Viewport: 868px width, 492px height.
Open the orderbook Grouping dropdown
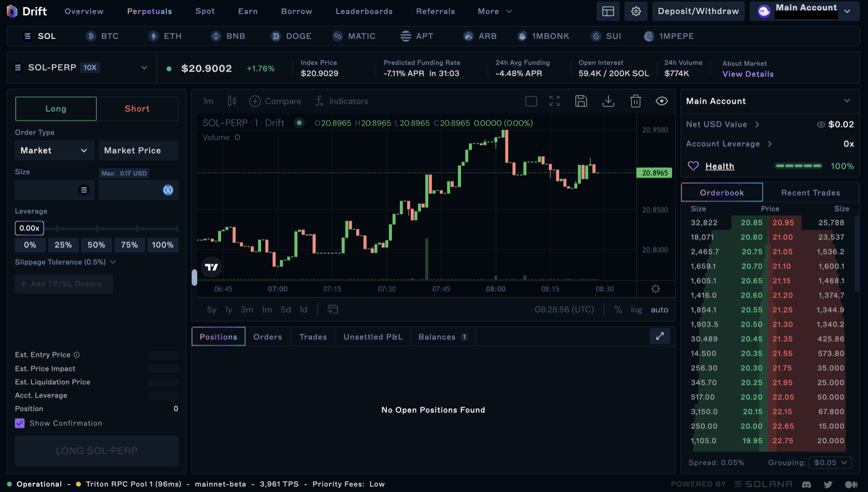point(830,462)
